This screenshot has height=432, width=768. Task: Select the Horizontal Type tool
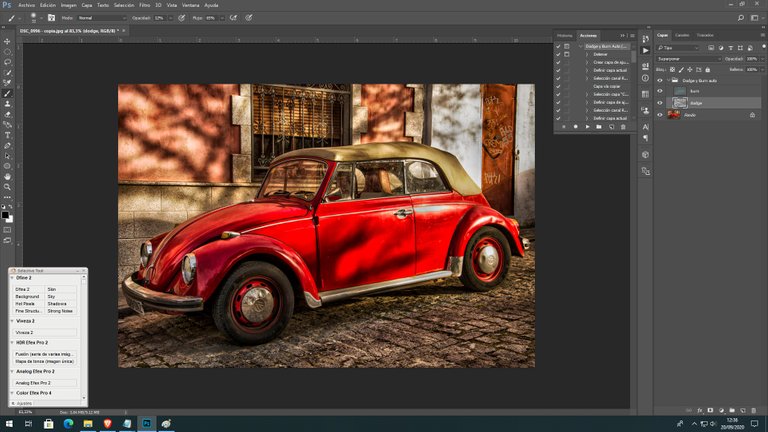click(7, 135)
